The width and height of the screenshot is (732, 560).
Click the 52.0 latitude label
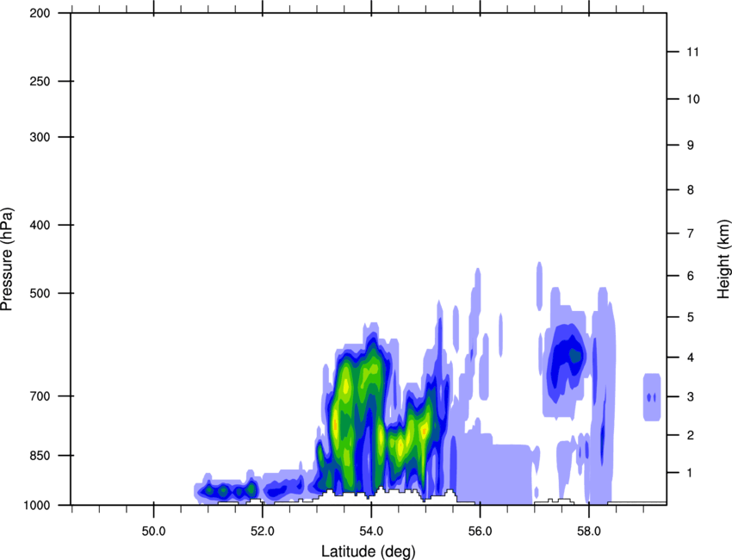(263, 532)
